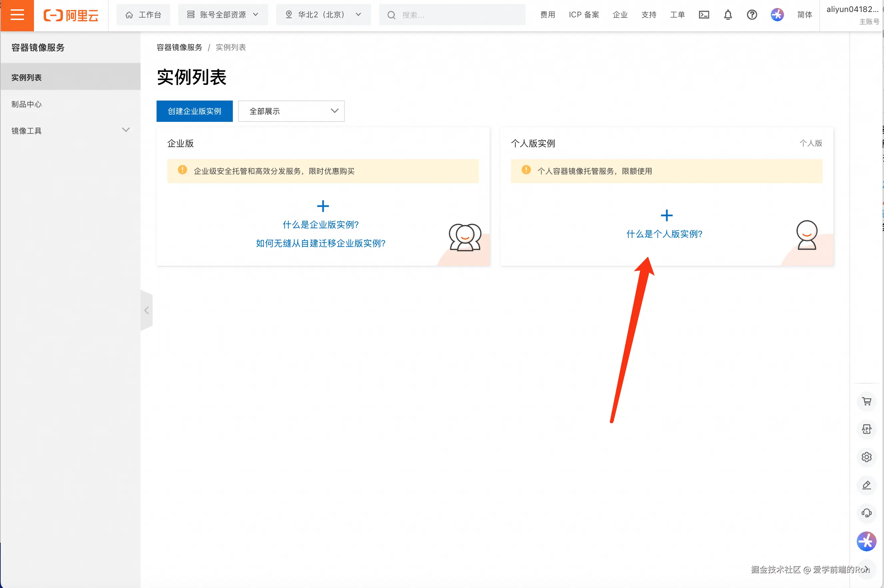Click the API tools side icon
884x588 pixels.
(866, 429)
